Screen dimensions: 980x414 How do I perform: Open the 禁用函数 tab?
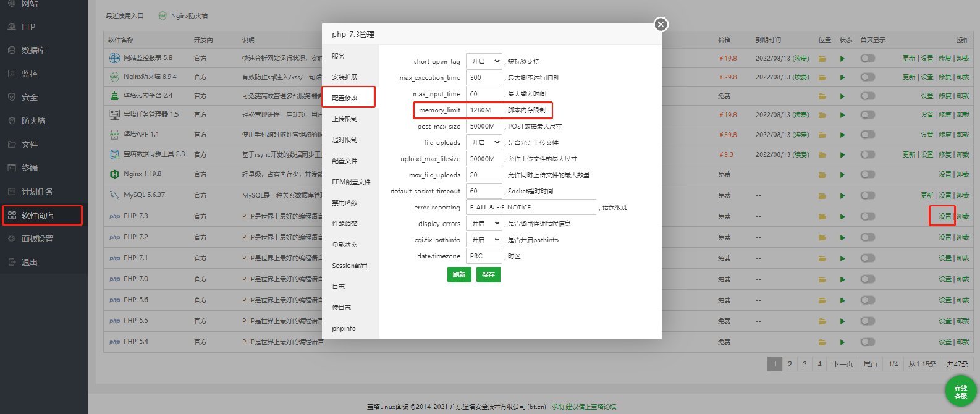[350, 202]
